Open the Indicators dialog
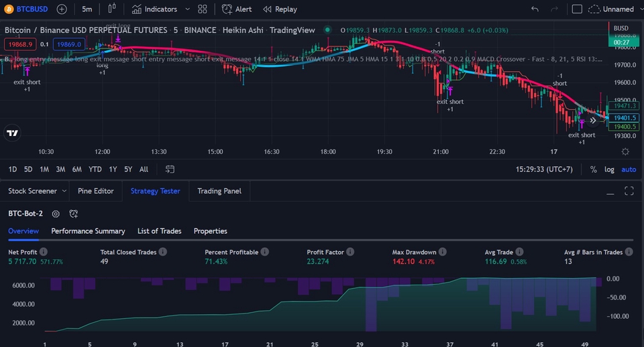 tap(154, 9)
